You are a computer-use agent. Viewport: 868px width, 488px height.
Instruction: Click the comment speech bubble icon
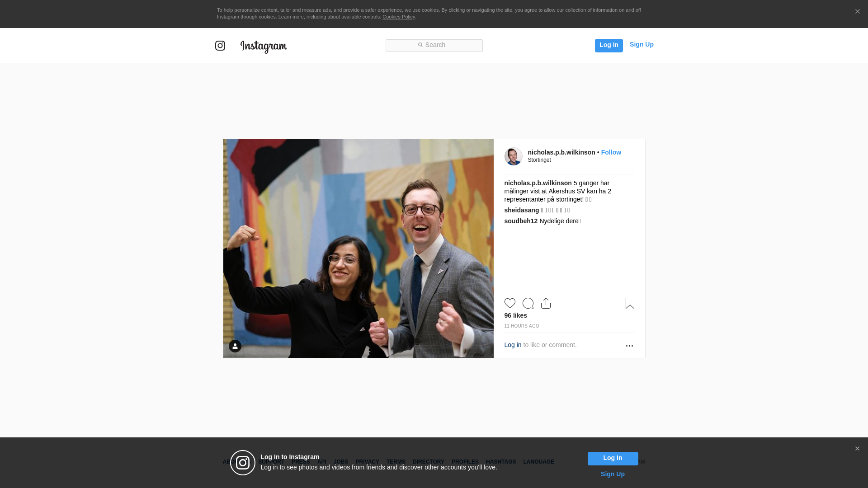point(528,303)
